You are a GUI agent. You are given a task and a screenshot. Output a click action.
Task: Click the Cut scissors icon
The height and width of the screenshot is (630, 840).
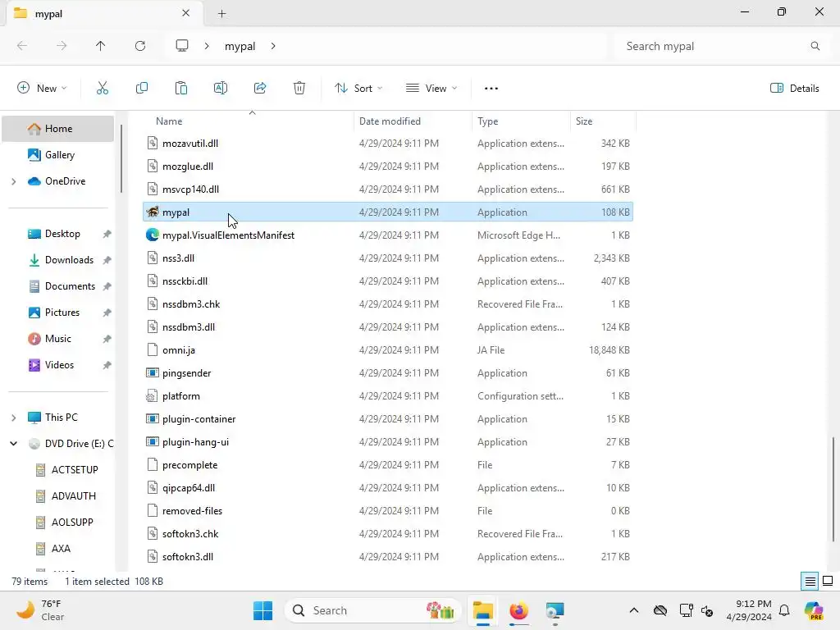(103, 89)
